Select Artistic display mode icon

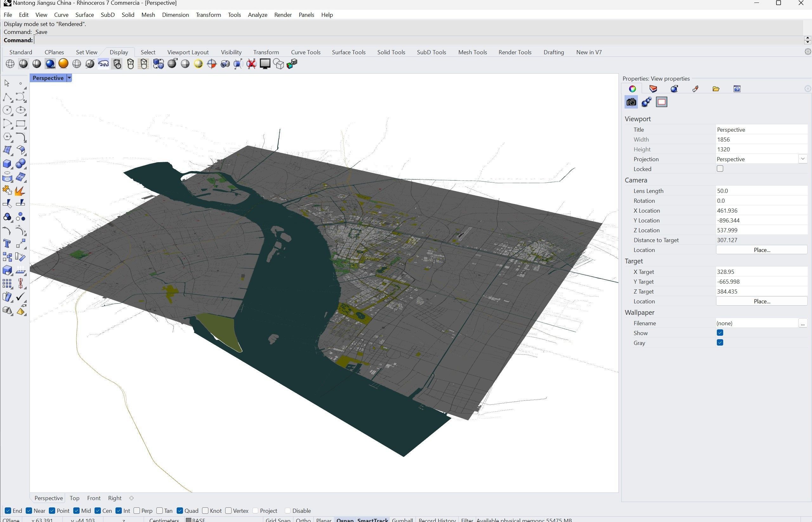[130, 64]
